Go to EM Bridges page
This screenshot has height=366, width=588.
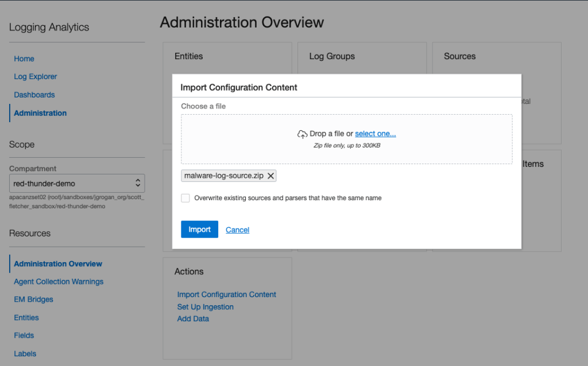[x=33, y=299]
